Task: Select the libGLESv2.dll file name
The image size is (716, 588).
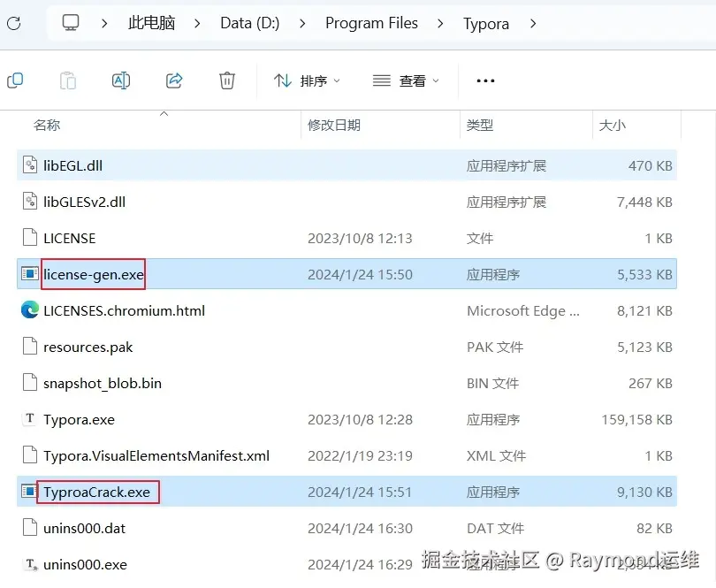Action: [x=85, y=202]
